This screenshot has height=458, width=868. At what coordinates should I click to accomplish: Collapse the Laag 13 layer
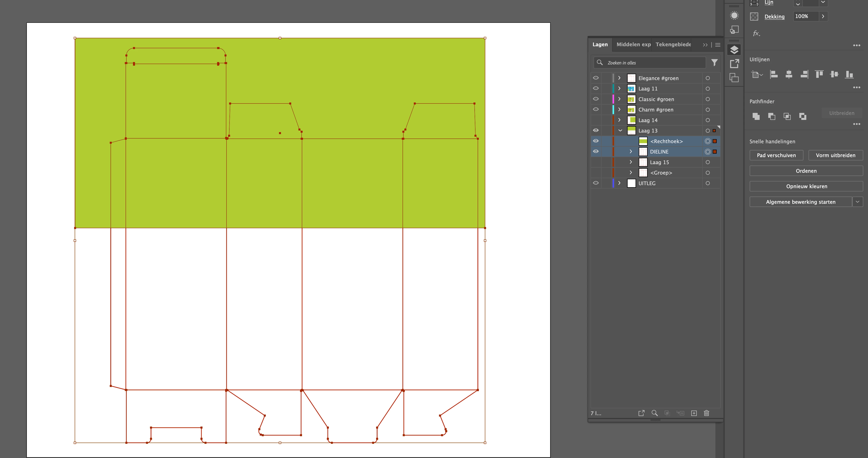[x=620, y=131]
